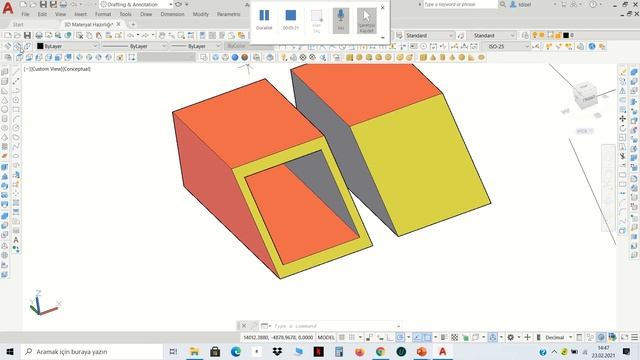The height and width of the screenshot is (360, 640).
Task: Open the AutoCAD application menu logo
Action: (x=8, y=8)
